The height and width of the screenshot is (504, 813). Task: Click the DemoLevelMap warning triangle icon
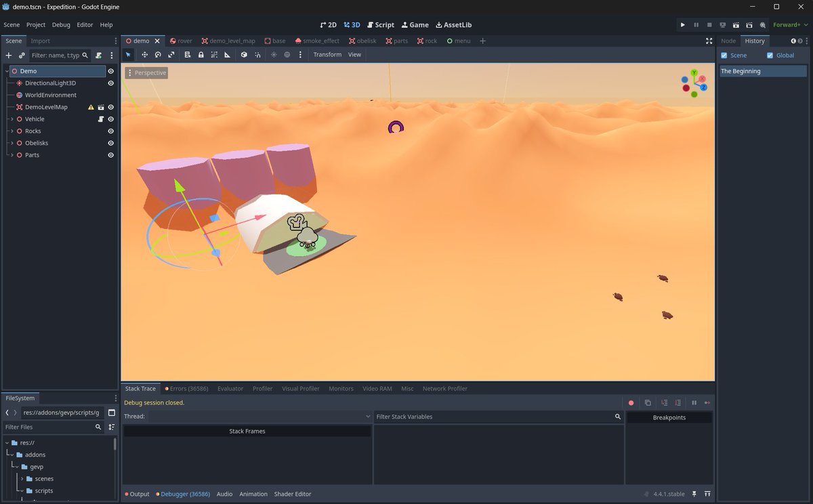[x=91, y=107]
